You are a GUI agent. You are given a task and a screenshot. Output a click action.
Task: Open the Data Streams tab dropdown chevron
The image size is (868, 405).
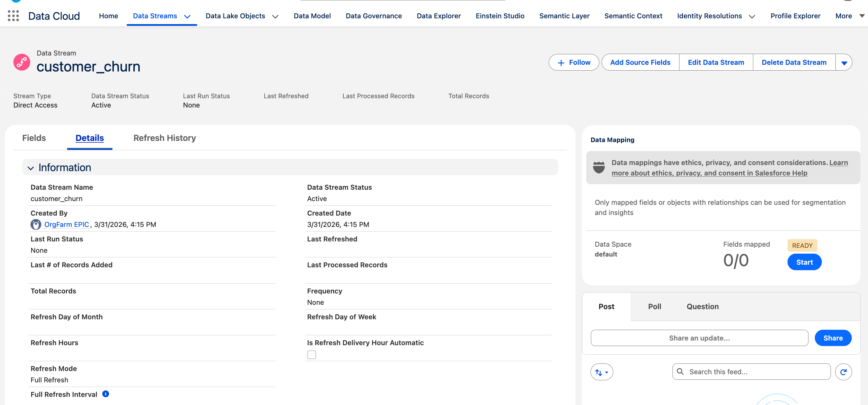[187, 17]
